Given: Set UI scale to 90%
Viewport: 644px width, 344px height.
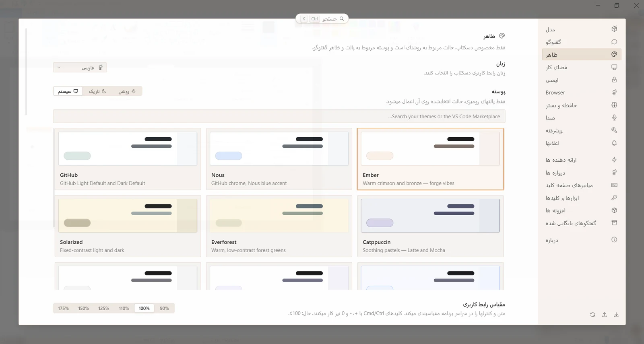Looking at the screenshot, I should (164, 308).
